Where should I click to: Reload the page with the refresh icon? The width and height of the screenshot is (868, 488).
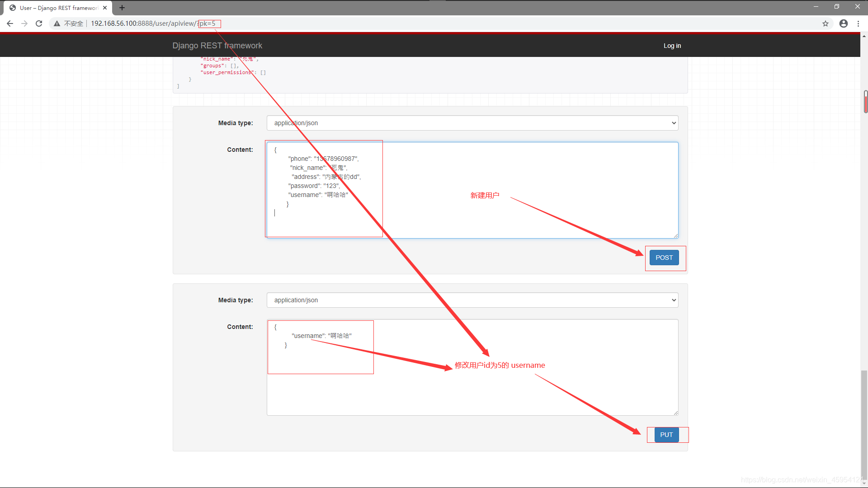[x=39, y=23]
